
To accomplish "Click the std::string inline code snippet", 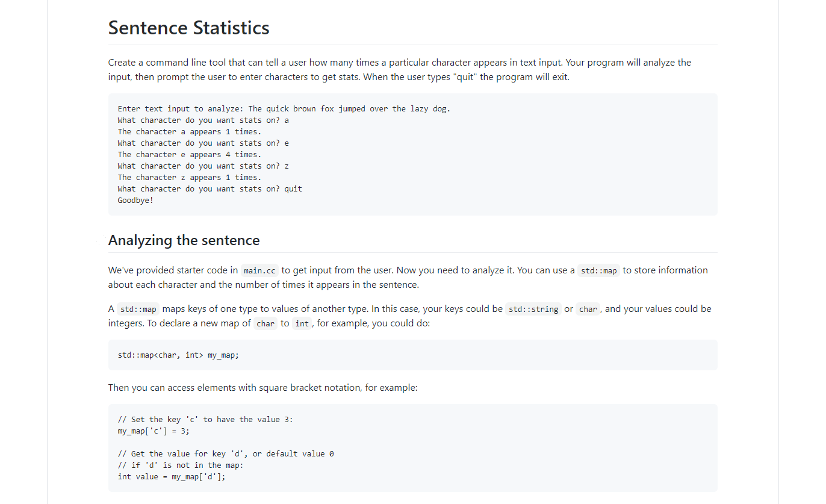I will [x=533, y=310].
